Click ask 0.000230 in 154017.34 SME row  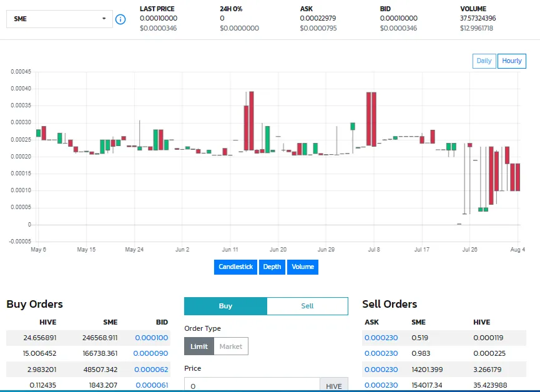point(381,385)
